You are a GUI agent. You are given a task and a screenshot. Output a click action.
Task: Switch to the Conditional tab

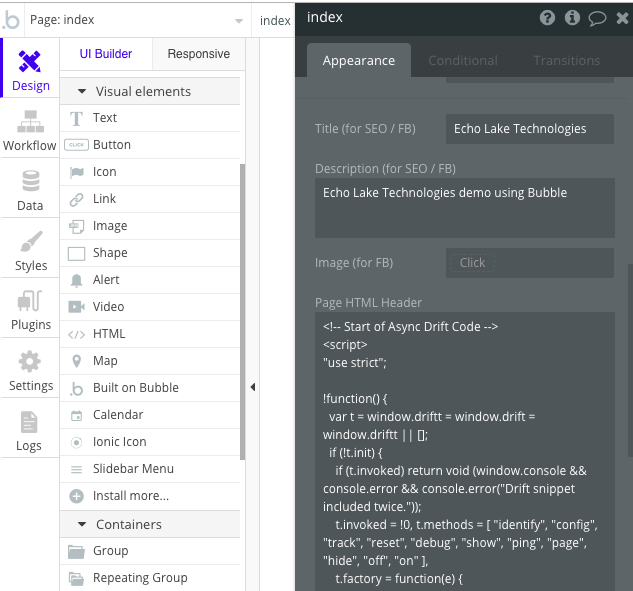tap(462, 60)
